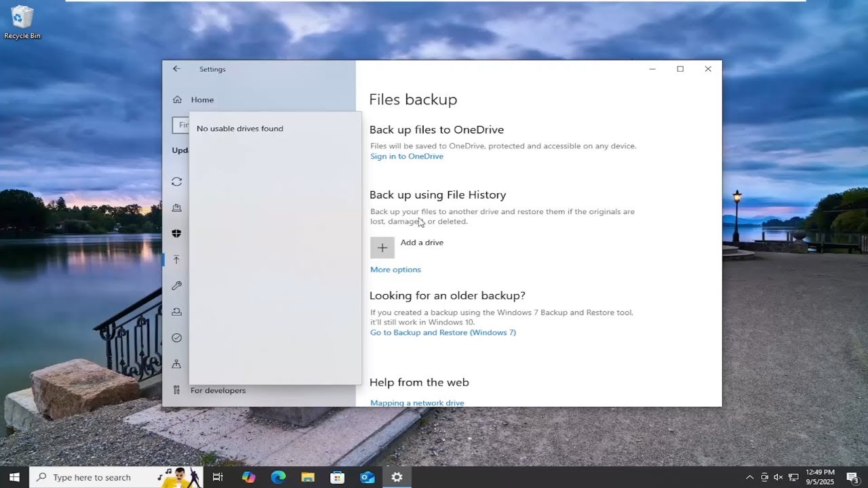Go to Backup and Restore (Windows 7)
The width and height of the screenshot is (868, 488).
[443, 333]
